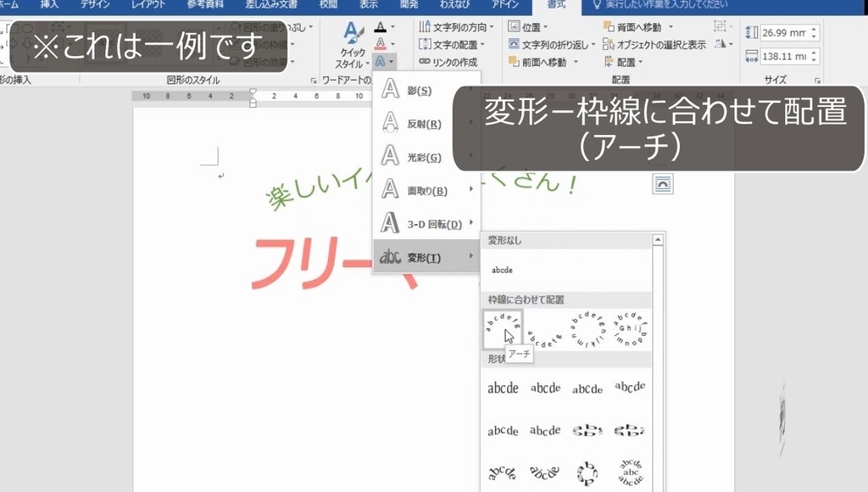This screenshot has height=492, width=868.
Task: Open the クイックスタイル WordArt gallery
Action: 353,44
